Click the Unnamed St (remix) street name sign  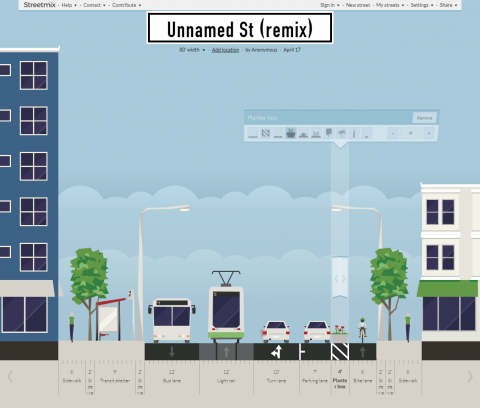(x=240, y=28)
